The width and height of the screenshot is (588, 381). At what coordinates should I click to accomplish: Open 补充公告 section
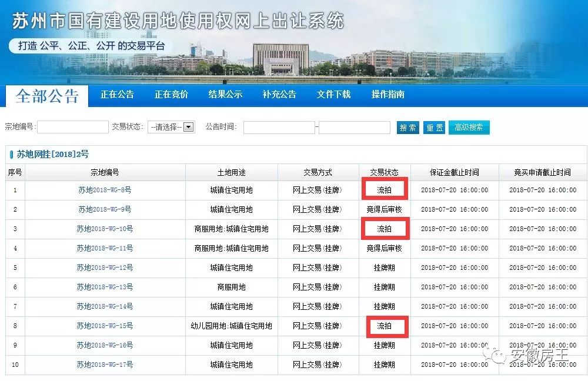pos(279,95)
